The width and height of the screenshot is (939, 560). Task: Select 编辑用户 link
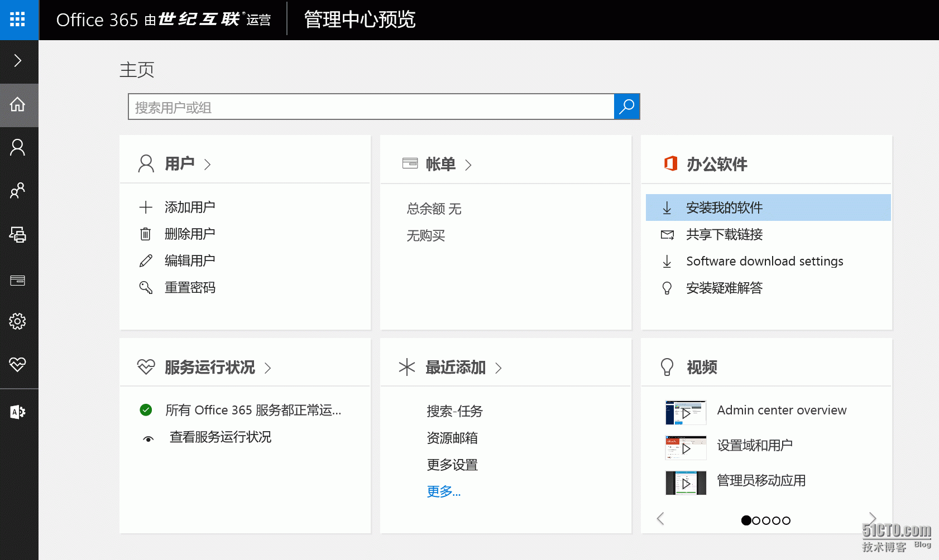(190, 260)
